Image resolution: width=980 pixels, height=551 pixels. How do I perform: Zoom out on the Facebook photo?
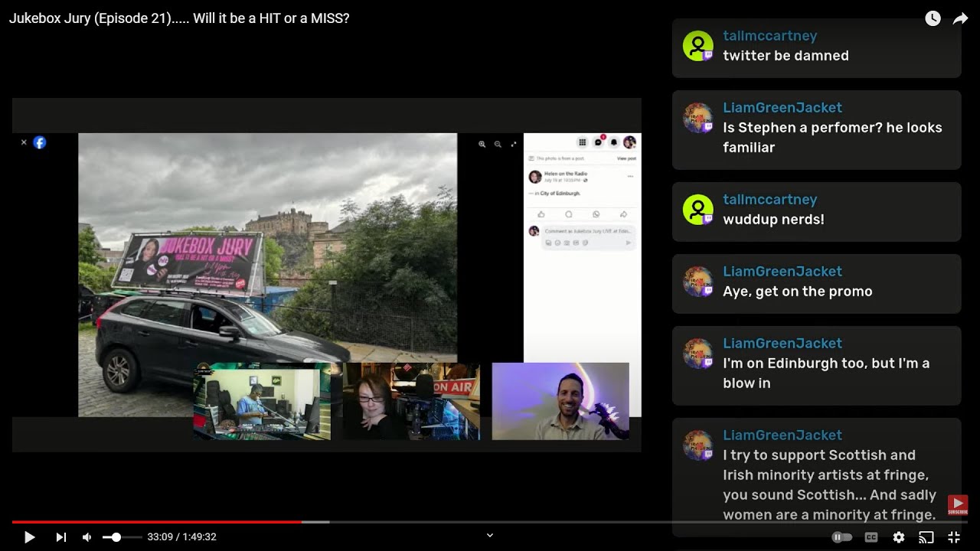pos(498,144)
